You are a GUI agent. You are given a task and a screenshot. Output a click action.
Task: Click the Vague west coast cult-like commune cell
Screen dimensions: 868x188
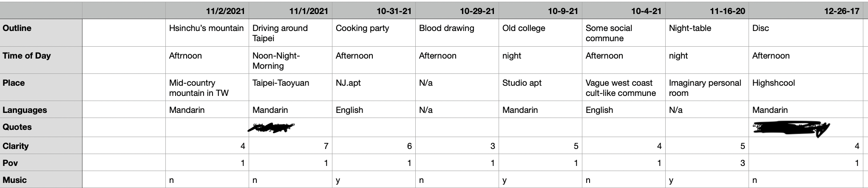(x=624, y=87)
